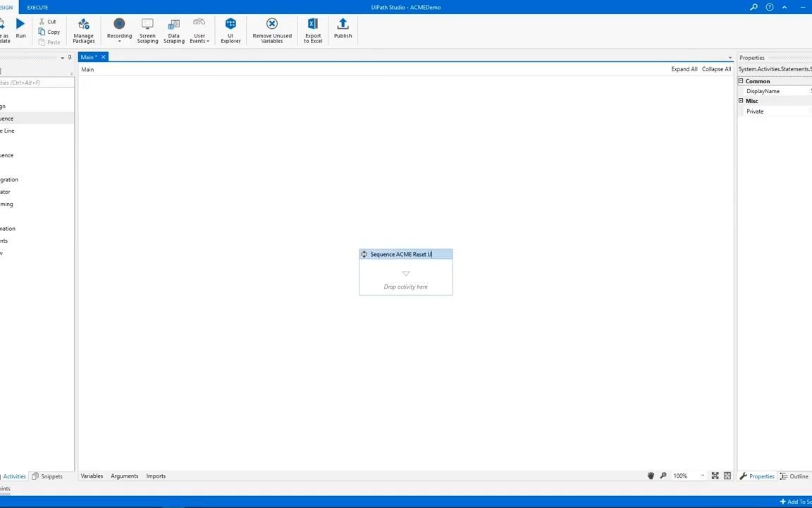Image resolution: width=812 pixels, height=508 pixels.
Task: Switch to the Activities panel tab
Action: [x=13, y=476]
